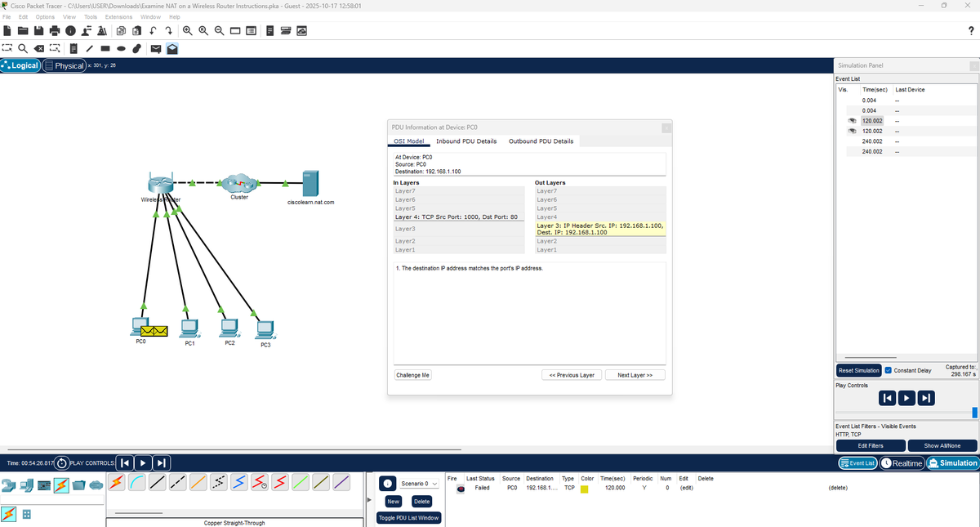Screen dimensions: 980x527
Task: Select the automatic connection type lightning cable
Action: tap(117, 482)
